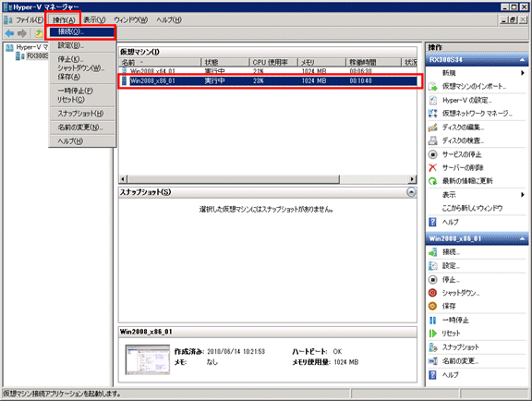The image size is (532, 401).
Task: Expand the 新規 submenu arrow
Action: point(523,73)
